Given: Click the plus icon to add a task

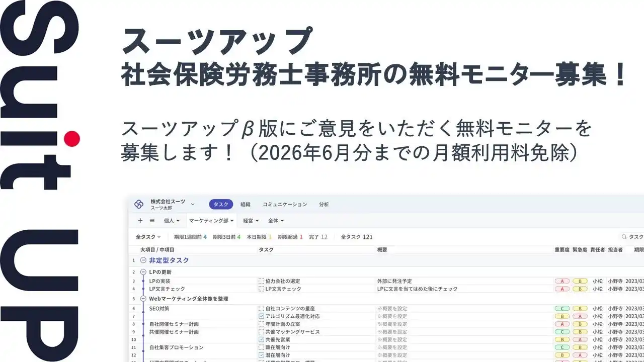Looking at the screenshot, I should (140, 221).
